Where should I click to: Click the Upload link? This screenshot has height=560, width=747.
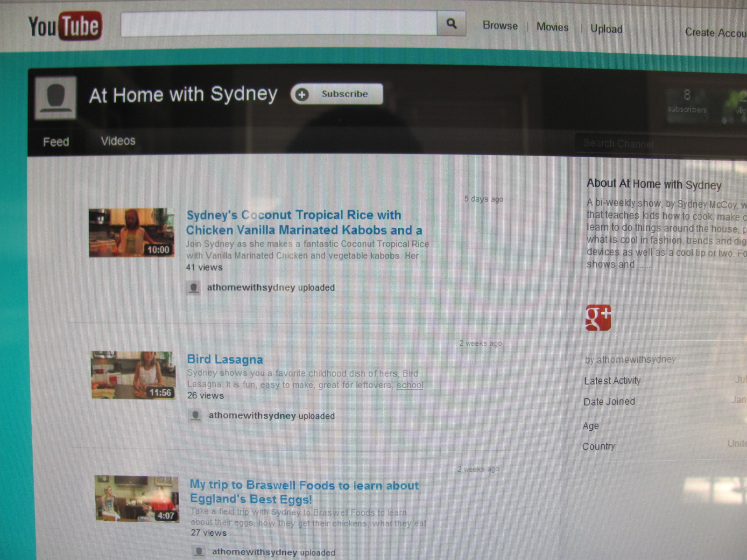(x=606, y=29)
